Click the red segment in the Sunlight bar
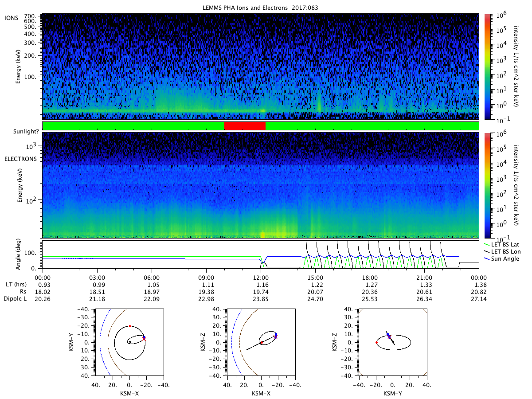 coord(245,125)
